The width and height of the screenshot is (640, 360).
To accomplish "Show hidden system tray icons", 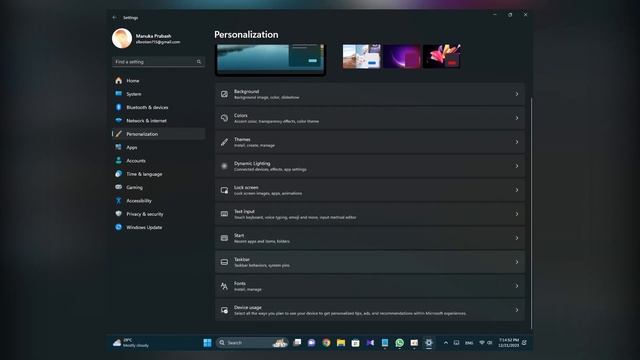I will (446, 343).
